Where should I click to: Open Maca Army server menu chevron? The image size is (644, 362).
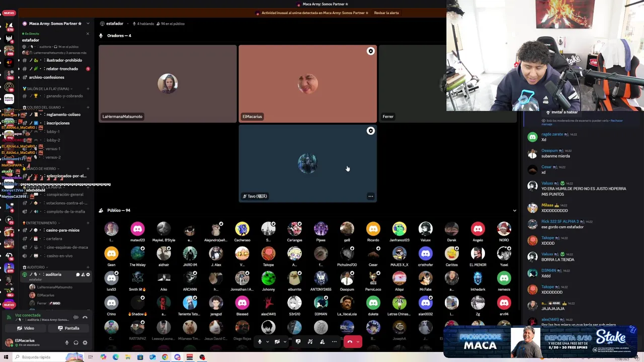pyautogui.click(x=88, y=24)
